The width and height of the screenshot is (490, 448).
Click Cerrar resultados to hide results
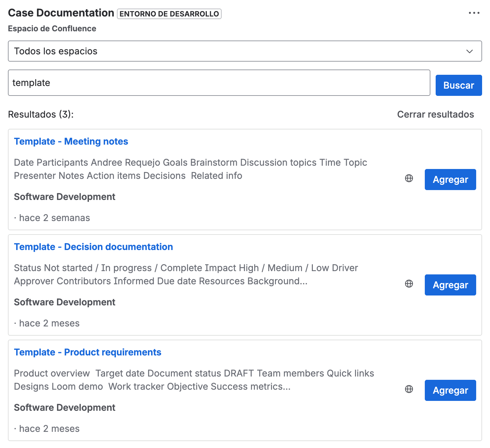(435, 114)
